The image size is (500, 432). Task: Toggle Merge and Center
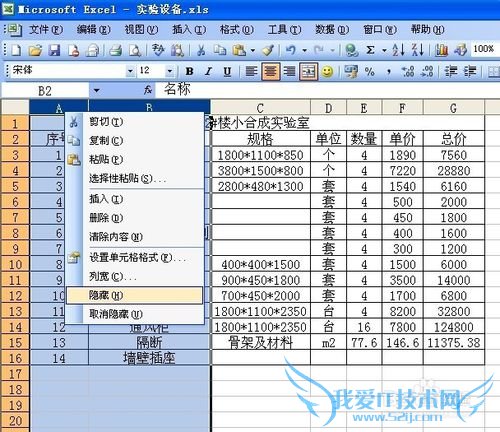[x=308, y=71]
